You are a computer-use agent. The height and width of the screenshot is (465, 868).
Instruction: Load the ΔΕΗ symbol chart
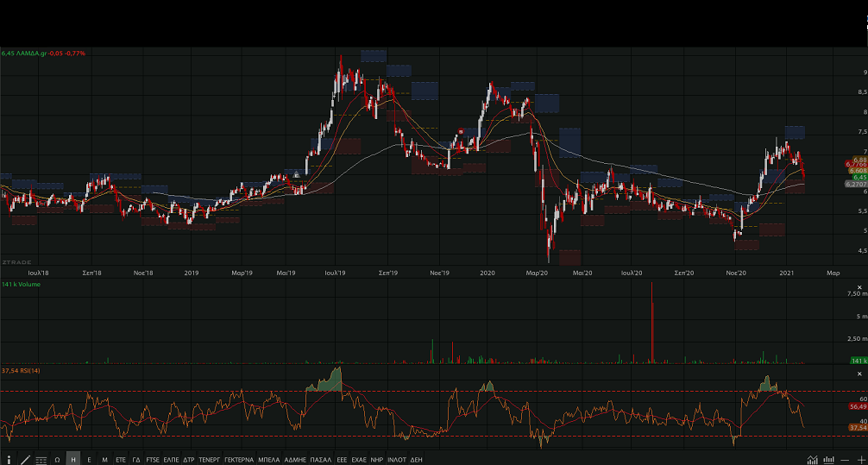(x=416, y=460)
